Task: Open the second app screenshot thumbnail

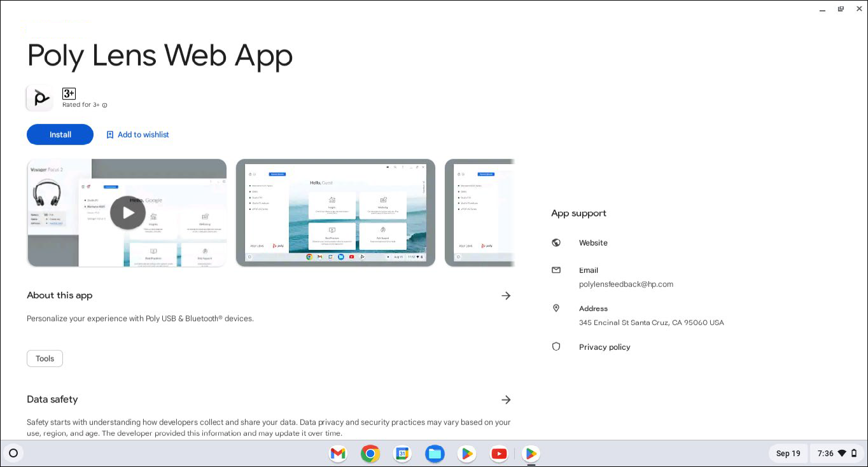Action: click(335, 213)
